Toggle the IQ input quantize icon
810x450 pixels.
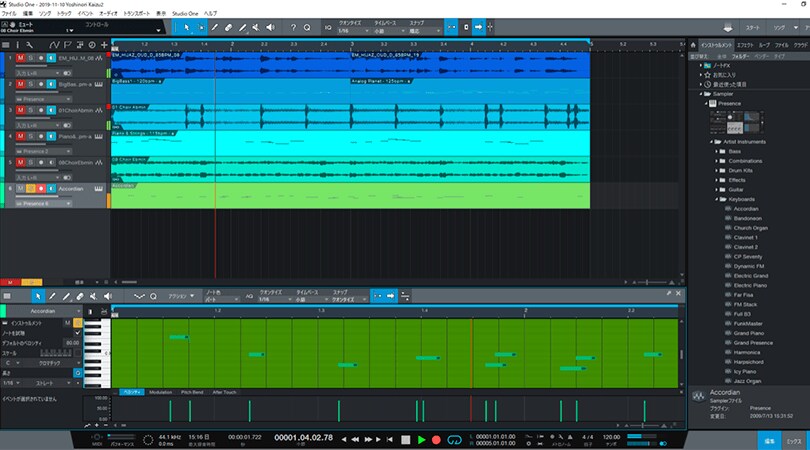click(x=328, y=27)
